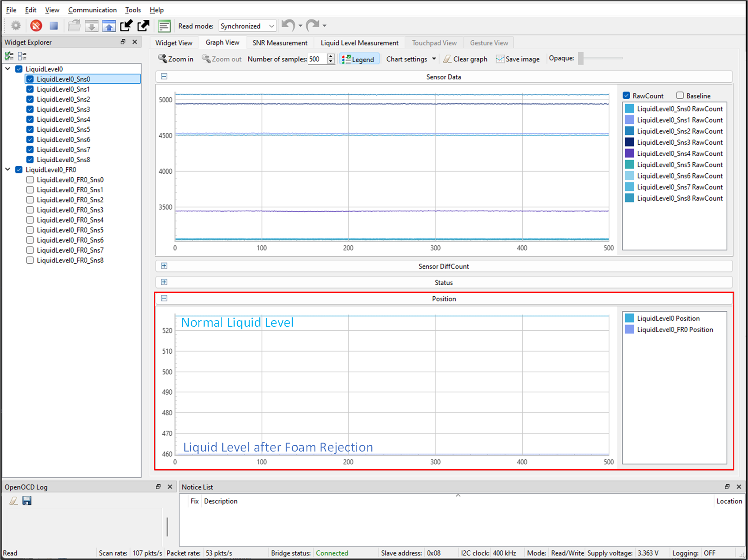748x560 pixels.
Task: Switch to the SNR Measurement tab
Action: click(x=280, y=43)
